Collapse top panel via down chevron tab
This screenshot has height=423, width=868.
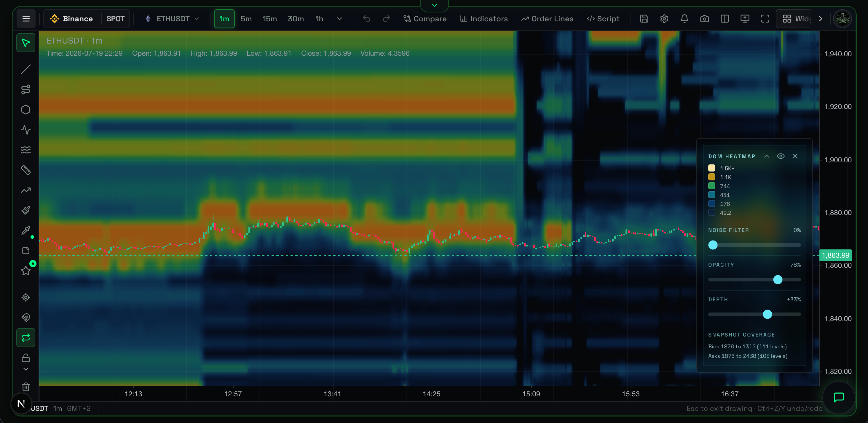[x=434, y=5]
